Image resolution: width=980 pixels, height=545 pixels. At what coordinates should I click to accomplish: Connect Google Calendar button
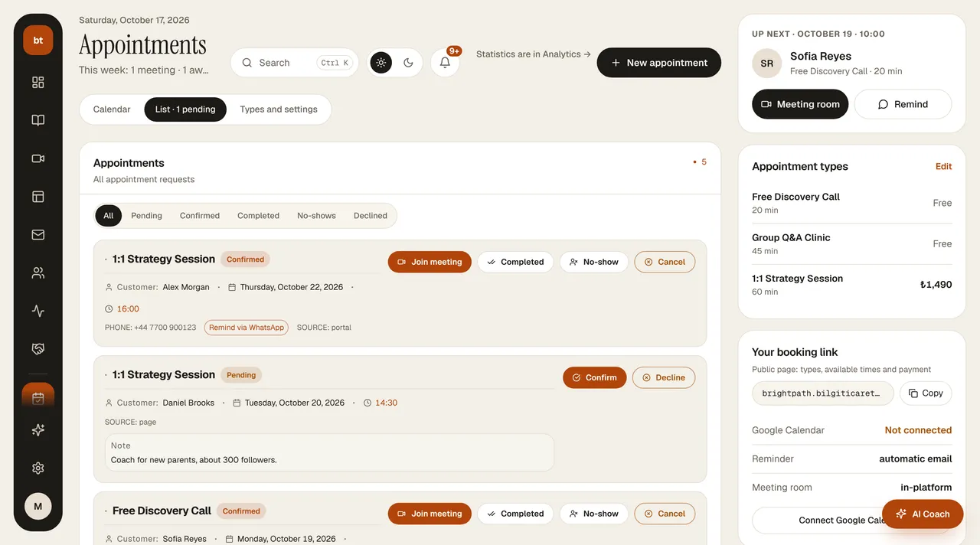[852, 520]
